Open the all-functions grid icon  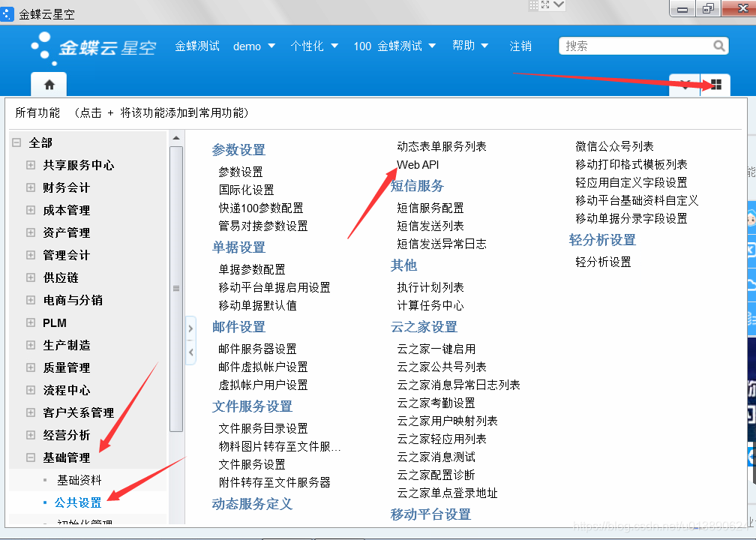click(x=716, y=85)
